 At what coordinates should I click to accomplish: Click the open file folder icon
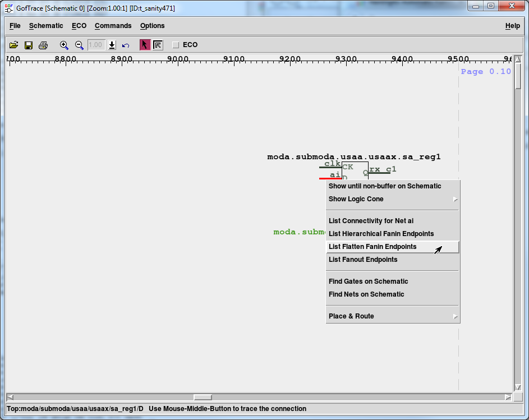click(13, 45)
